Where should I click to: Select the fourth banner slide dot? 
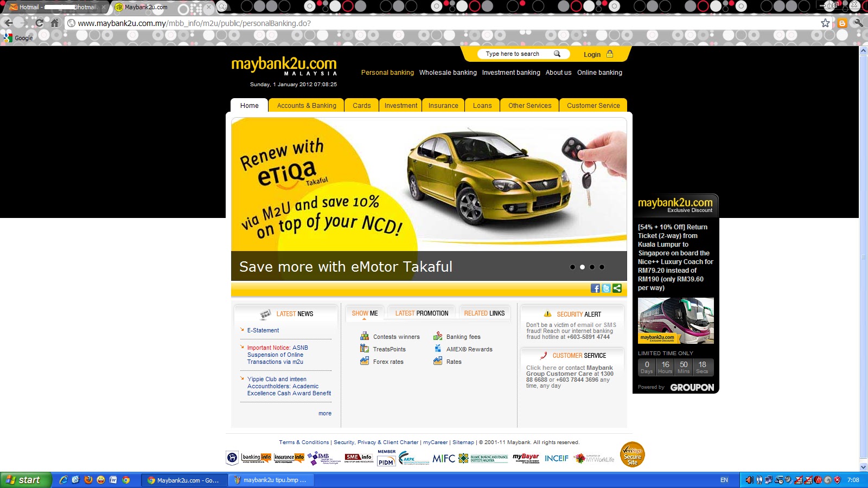602,267
